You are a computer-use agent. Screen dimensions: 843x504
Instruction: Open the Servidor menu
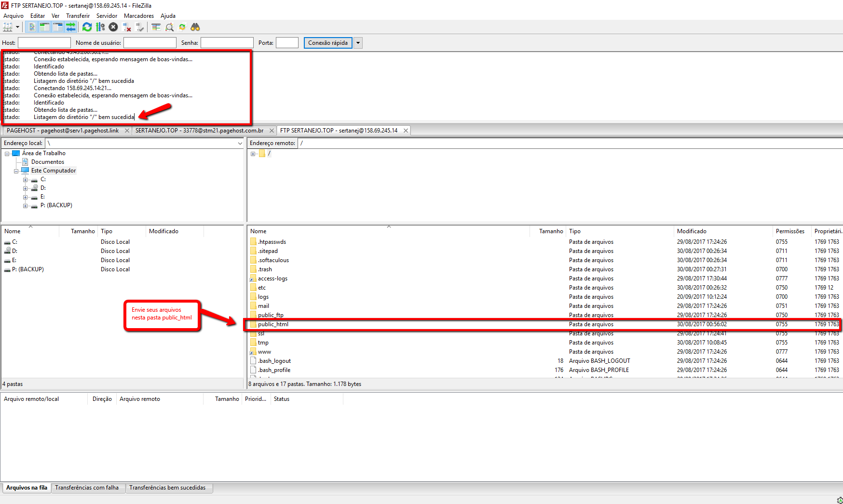click(107, 16)
